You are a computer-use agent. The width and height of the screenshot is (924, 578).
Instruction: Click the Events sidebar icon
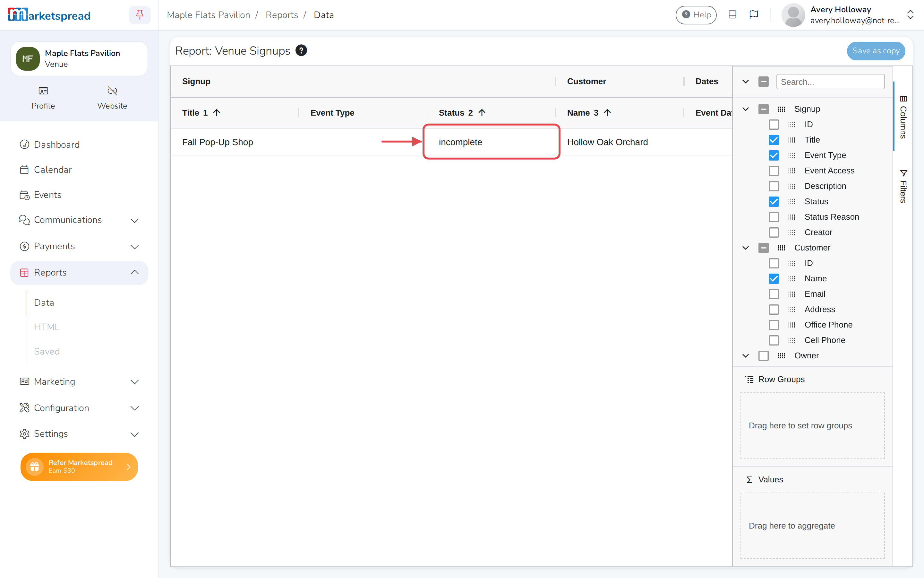(x=24, y=195)
